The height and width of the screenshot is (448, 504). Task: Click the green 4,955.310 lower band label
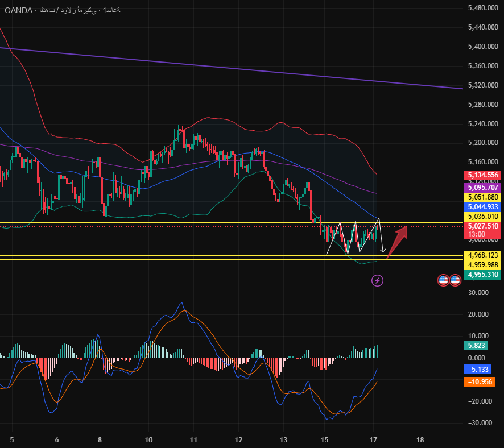482,275
